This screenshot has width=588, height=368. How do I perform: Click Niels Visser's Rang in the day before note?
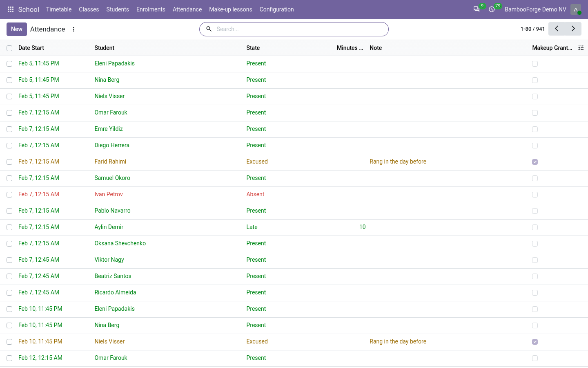(x=398, y=341)
